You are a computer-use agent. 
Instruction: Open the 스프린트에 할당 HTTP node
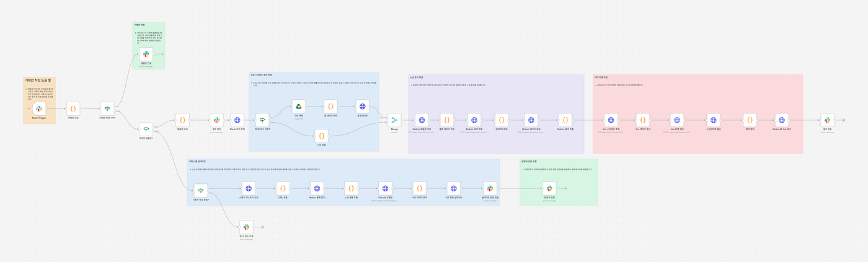[x=714, y=120]
